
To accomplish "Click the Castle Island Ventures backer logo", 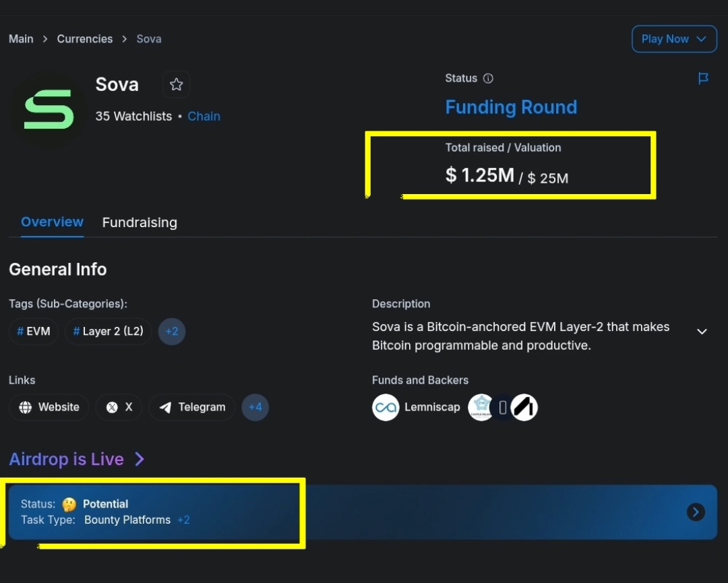I will point(481,407).
